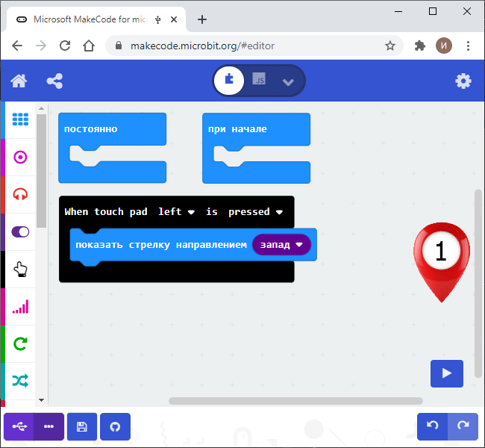The width and height of the screenshot is (485, 448).
Task: Switch to the JavaScript editor view
Action: (x=259, y=80)
